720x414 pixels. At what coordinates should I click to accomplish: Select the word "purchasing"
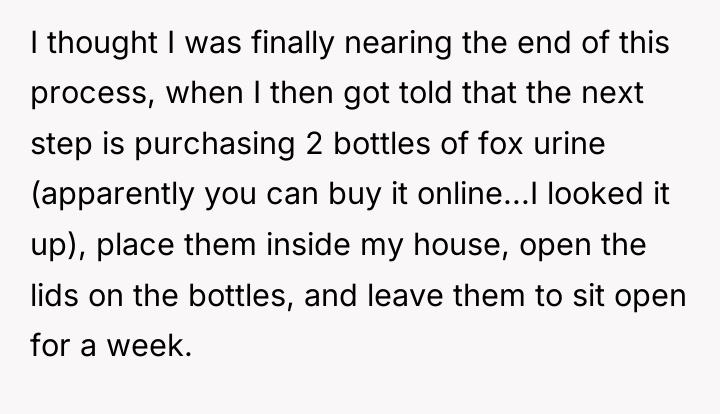(214, 145)
